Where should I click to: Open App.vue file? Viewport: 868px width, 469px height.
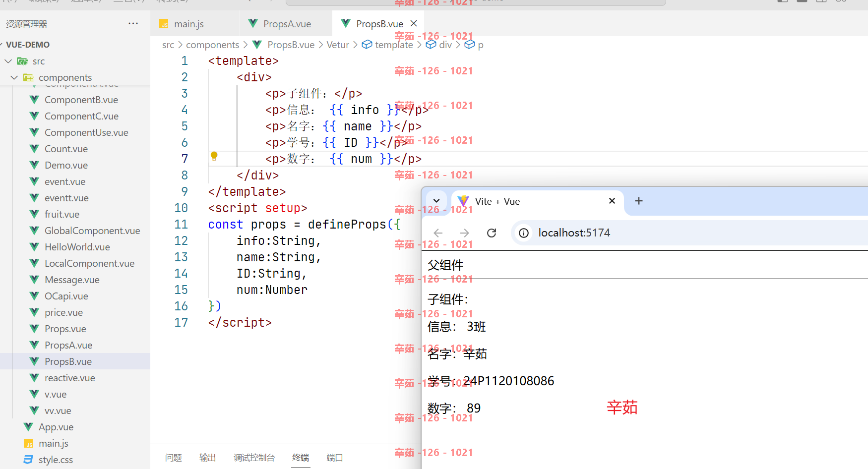pyautogui.click(x=56, y=427)
